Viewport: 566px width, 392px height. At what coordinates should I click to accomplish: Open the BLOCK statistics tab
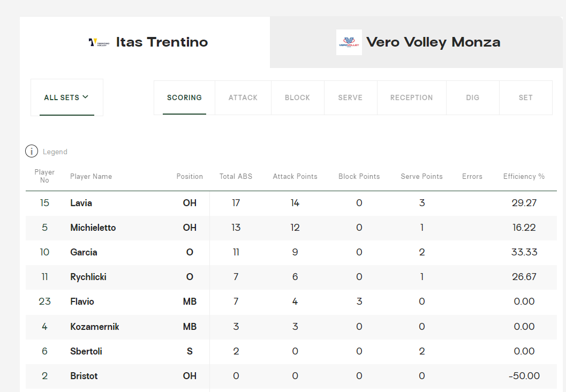click(297, 97)
